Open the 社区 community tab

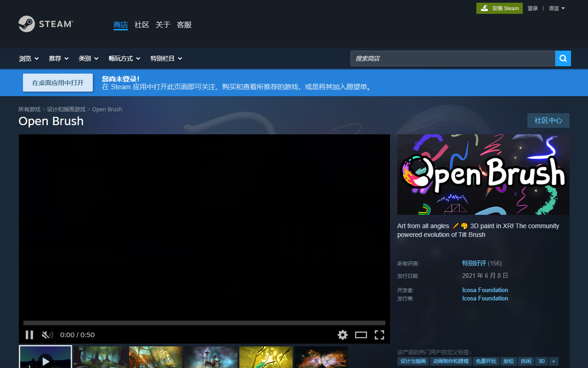142,25
